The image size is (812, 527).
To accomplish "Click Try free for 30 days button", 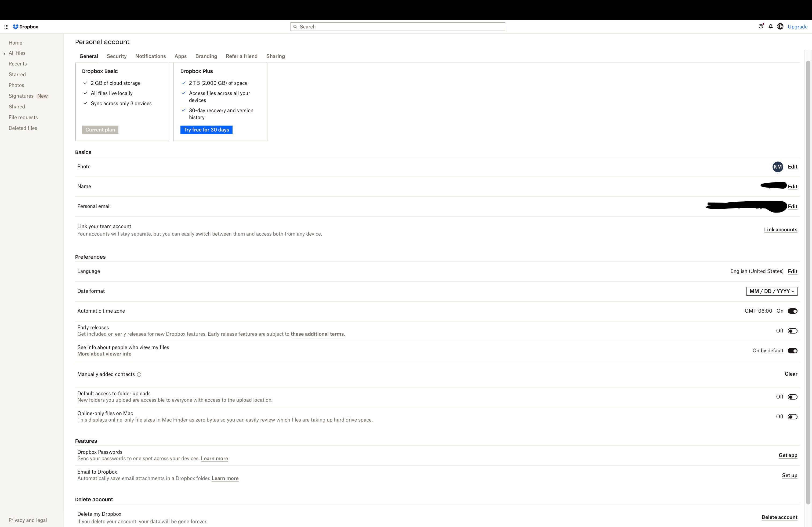I will point(206,130).
